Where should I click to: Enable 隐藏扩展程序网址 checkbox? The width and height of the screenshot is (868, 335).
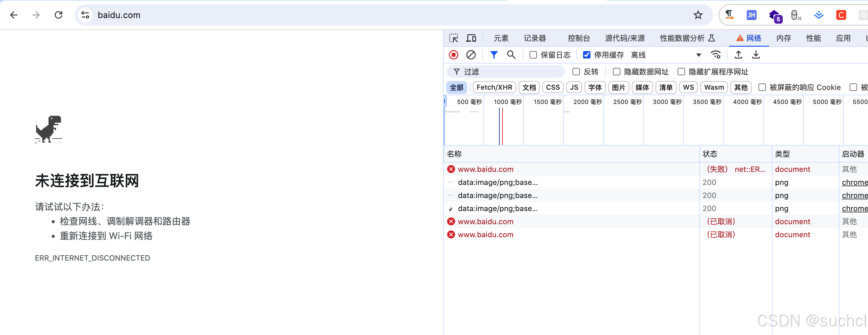[x=681, y=72]
